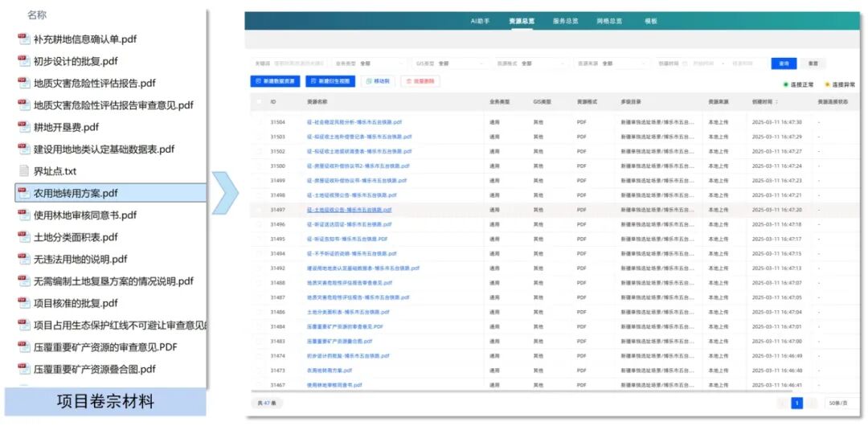868x426 pixels.
Task: Click the PDF icon beside 地质灾害危险性评估报告.pdf
Action: 23,83
